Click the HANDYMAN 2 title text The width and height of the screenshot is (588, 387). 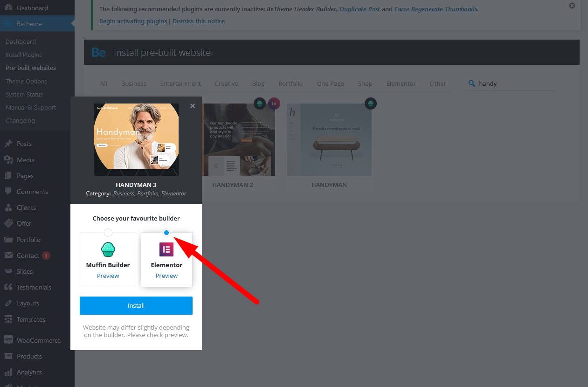[233, 185]
